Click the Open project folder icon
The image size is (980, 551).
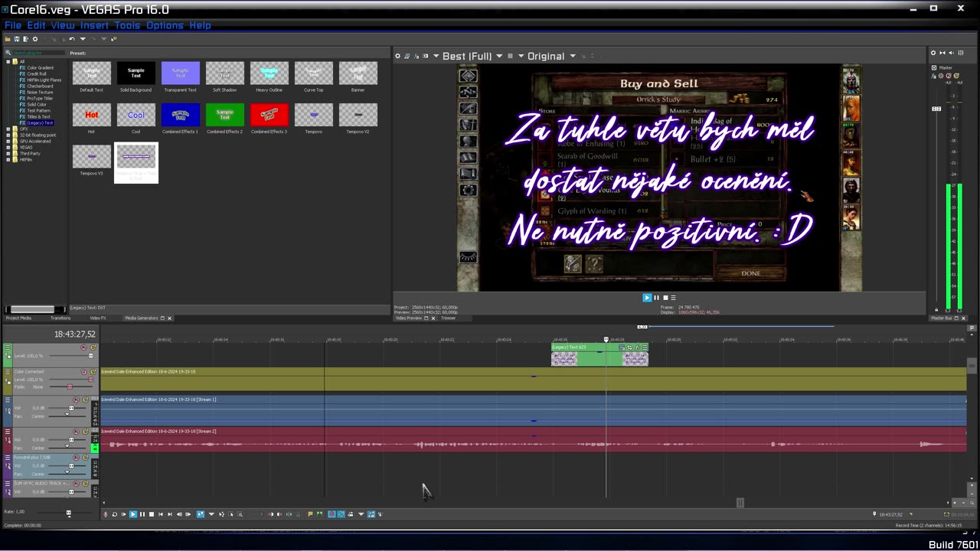coord(8,39)
